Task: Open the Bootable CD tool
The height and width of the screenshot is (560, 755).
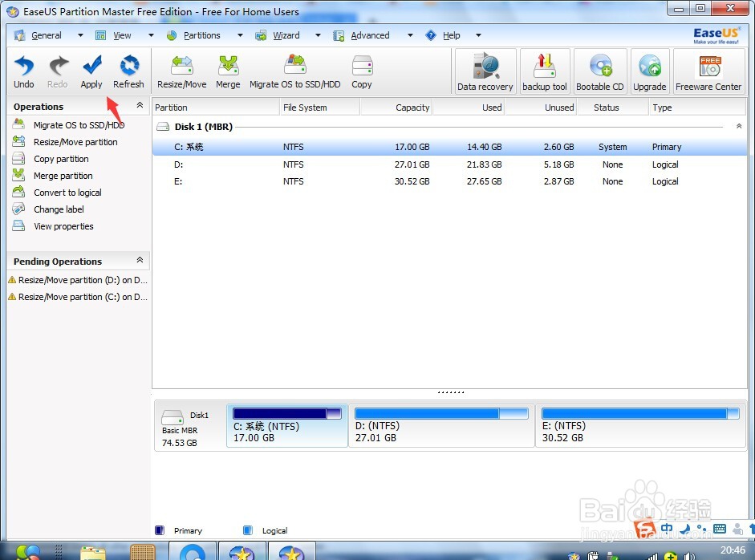Action: (600, 71)
